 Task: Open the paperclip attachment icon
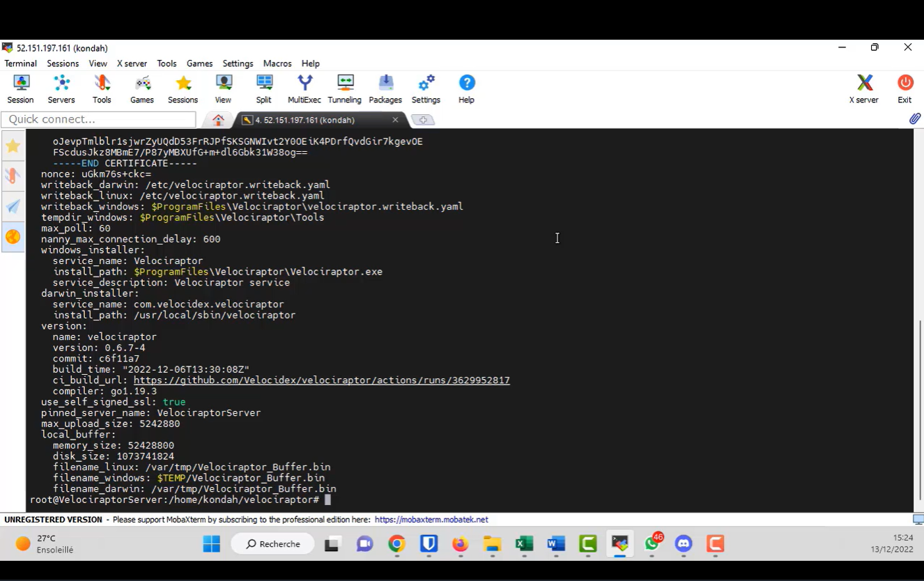click(914, 119)
